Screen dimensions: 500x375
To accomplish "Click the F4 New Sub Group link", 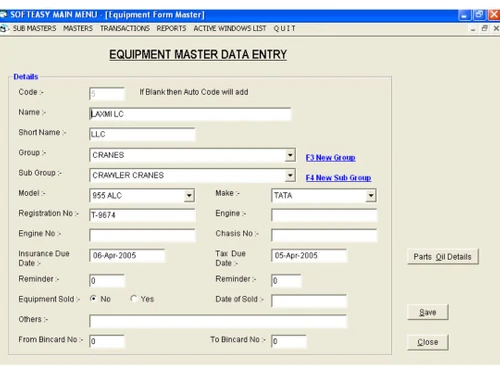I will pyautogui.click(x=338, y=178).
